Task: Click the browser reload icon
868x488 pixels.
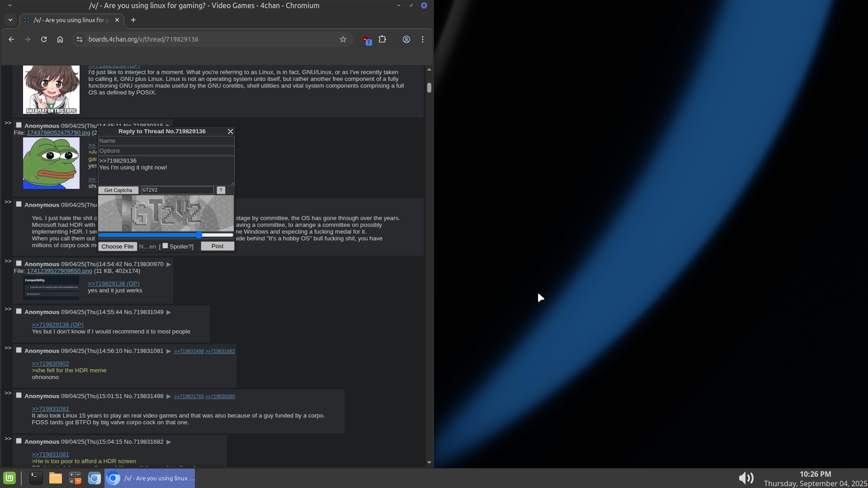Action: point(44,39)
